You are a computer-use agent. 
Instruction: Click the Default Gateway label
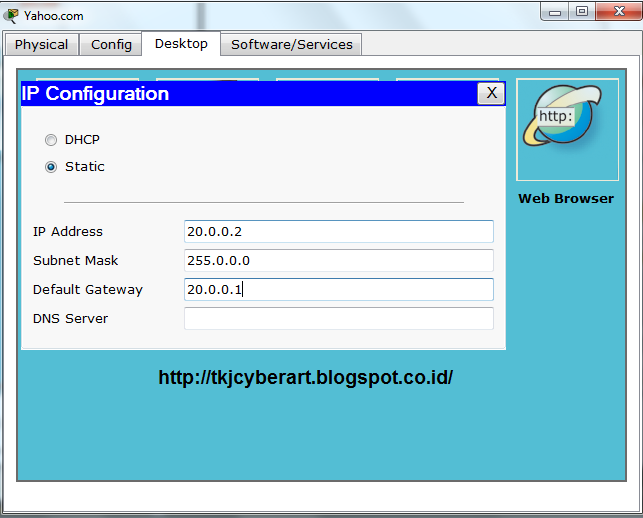88,290
